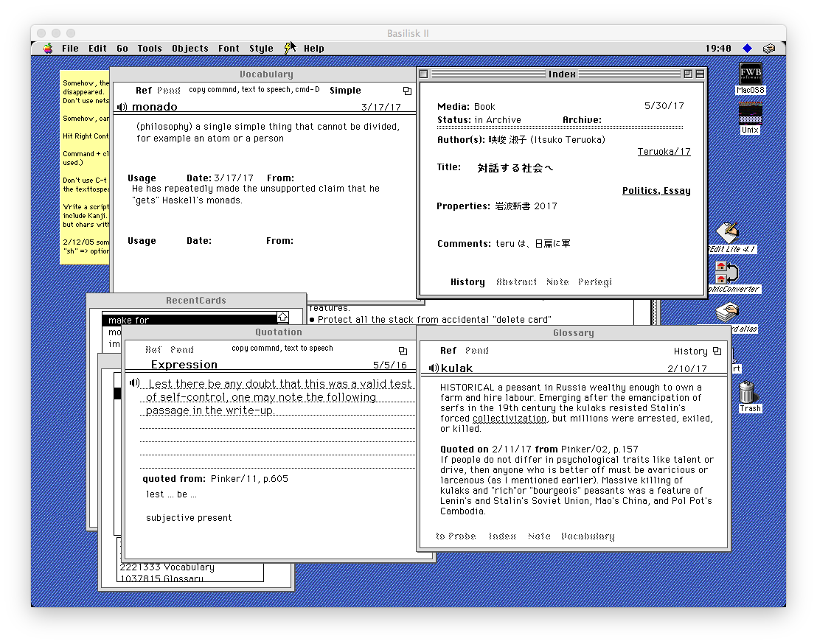Screen dimensions: 817x644
Task: Click the speaker icon beside the Quotation text
Action: pyautogui.click(x=134, y=382)
